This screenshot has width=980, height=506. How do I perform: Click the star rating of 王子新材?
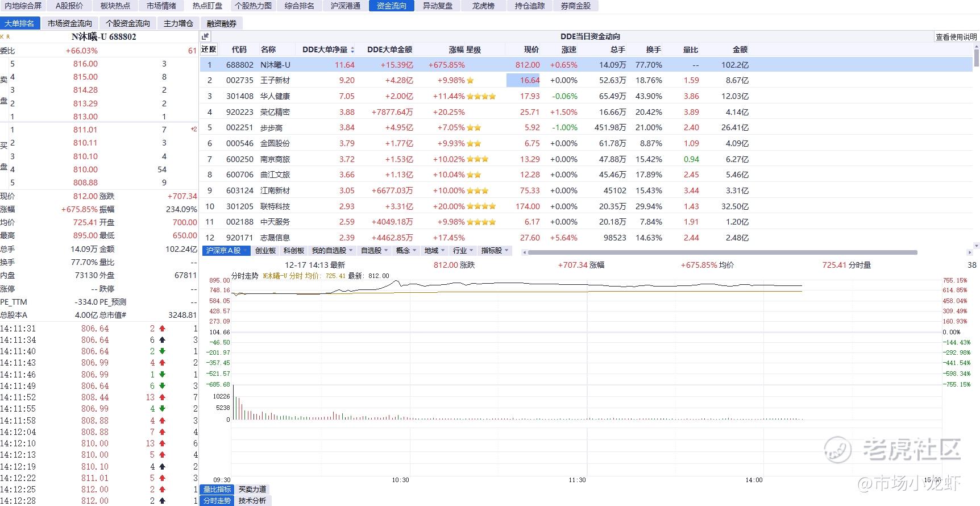pyautogui.click(x=470, y=81)
